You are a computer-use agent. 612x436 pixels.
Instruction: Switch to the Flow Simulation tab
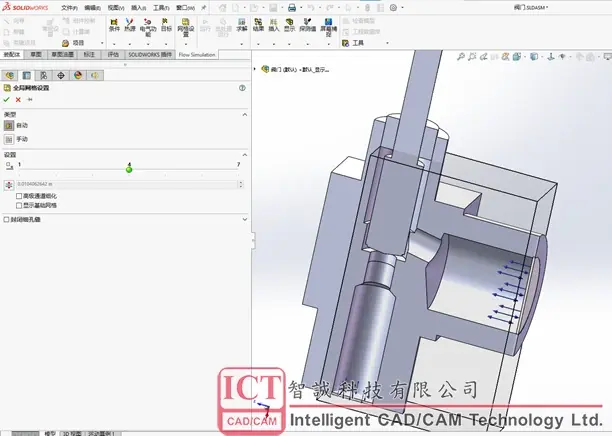pos(197,55)
